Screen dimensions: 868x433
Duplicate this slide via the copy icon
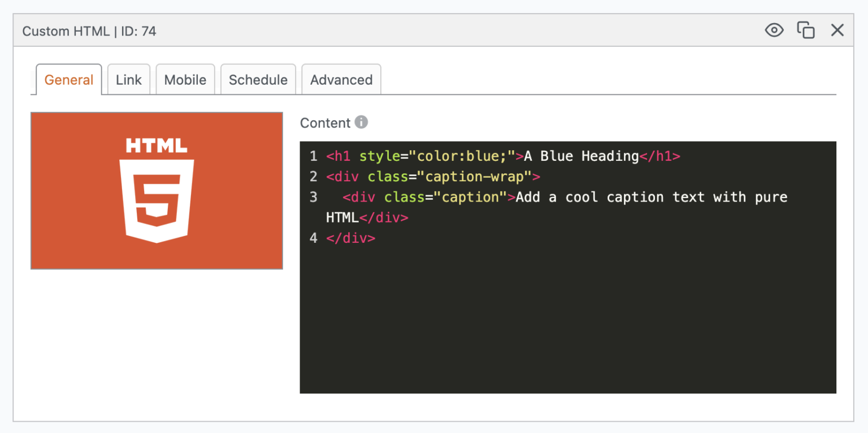805,30
